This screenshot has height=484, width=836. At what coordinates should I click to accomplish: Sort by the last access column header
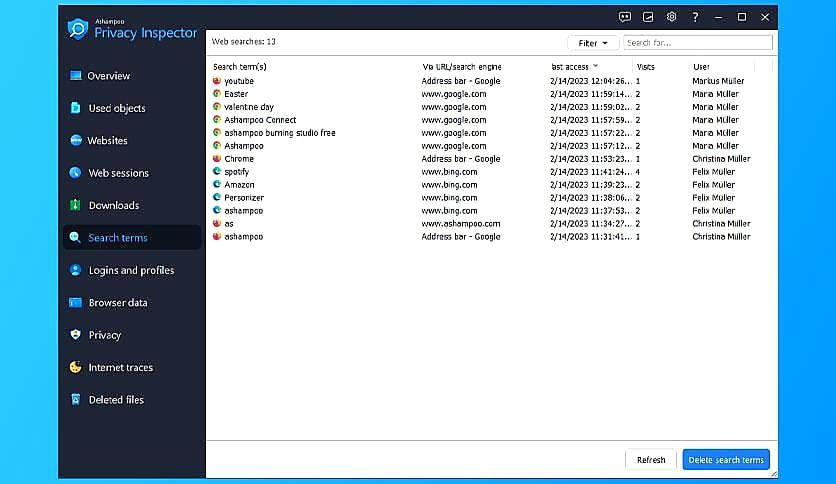pos(570,67)
